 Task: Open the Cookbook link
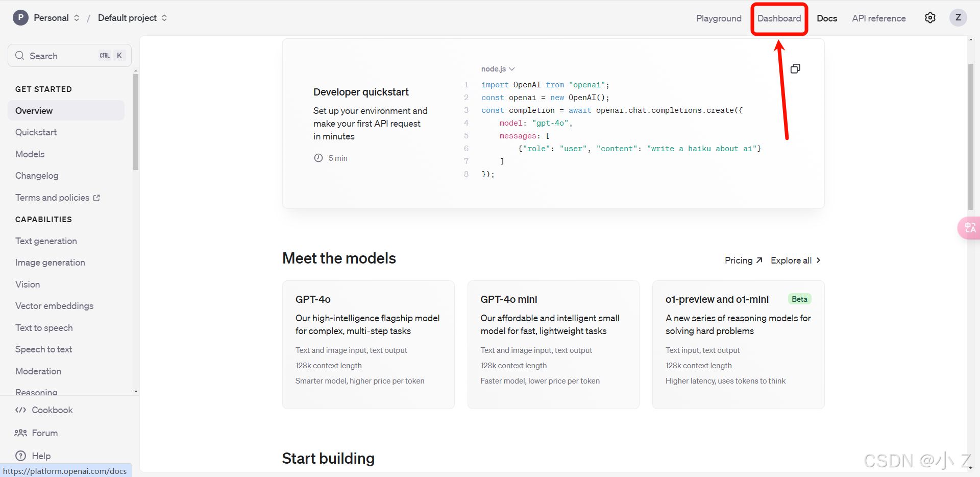pyautogui.click(x=52, y=410)
